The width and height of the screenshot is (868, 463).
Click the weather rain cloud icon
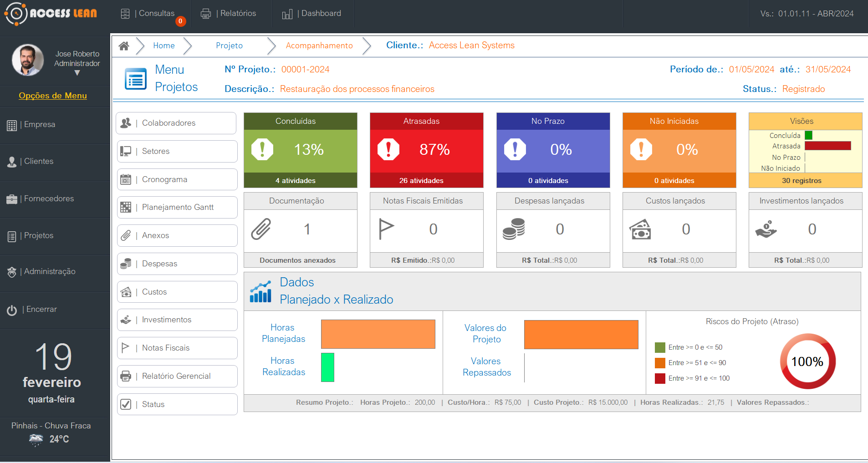[x=36, y=440]
